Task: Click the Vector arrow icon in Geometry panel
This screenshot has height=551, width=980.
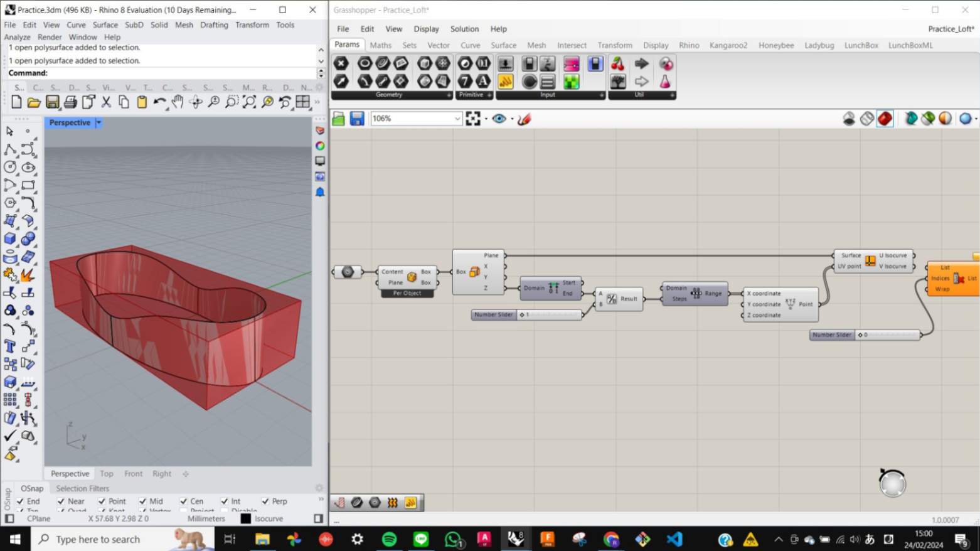Action: pyautogui.click(x=341, y=82)
